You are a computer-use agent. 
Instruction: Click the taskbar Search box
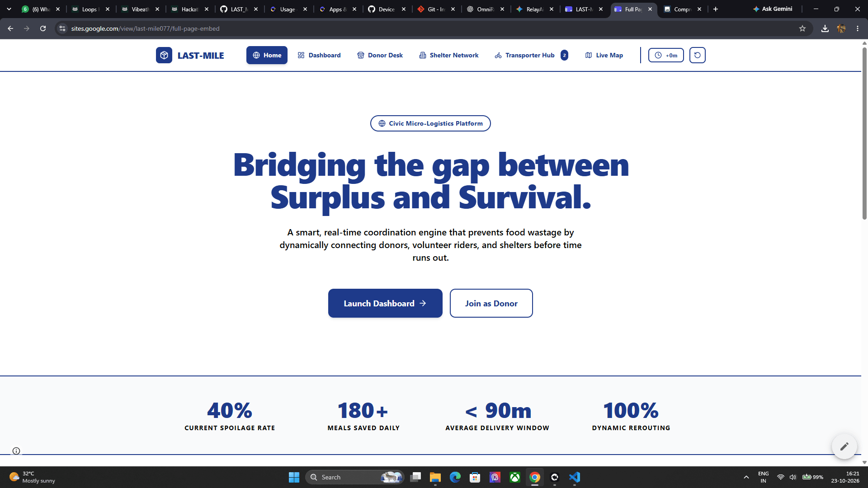point(355,477)
